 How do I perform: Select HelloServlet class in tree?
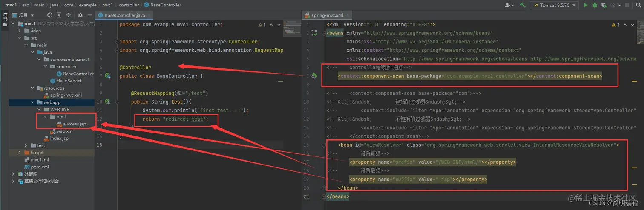point(66,81)
